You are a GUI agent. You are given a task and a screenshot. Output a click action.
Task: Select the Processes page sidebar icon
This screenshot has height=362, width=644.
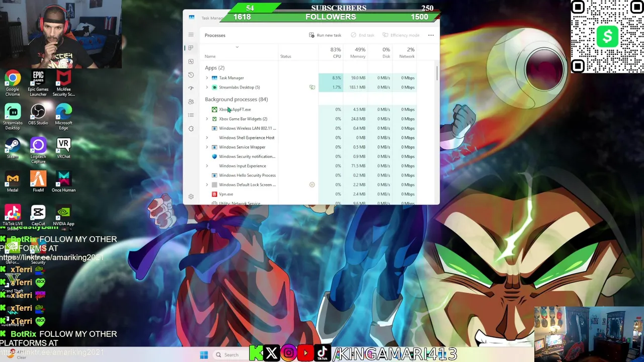pyautogui.click(x=191, y=48)
